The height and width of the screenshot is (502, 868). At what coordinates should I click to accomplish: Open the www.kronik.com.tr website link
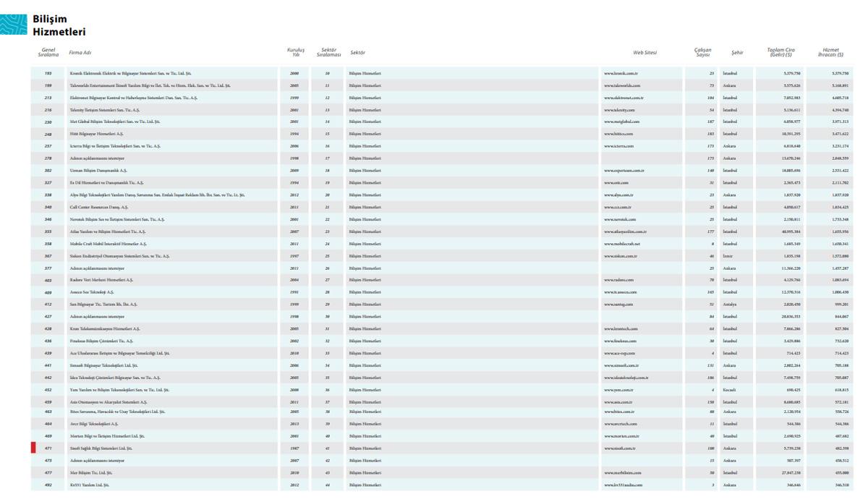pos(619,74)
